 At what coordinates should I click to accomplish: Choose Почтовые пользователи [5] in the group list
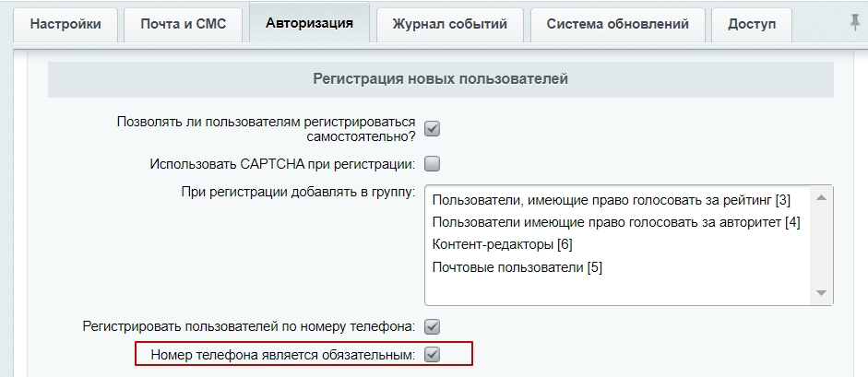coord(517,267)
